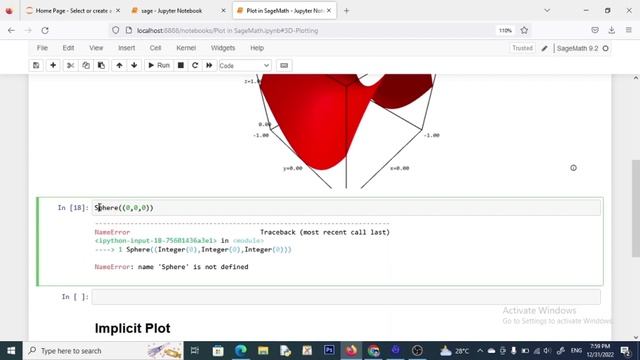Show hidden system tray icons chevron
The width and height of the screenshot is (640, 360).
(x=480, y=351)
